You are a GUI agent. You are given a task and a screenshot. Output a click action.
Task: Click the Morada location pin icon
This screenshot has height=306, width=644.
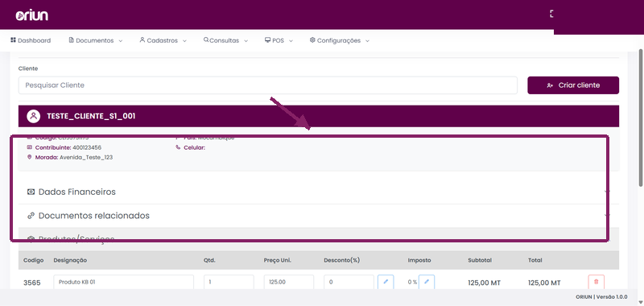point(30,157)
